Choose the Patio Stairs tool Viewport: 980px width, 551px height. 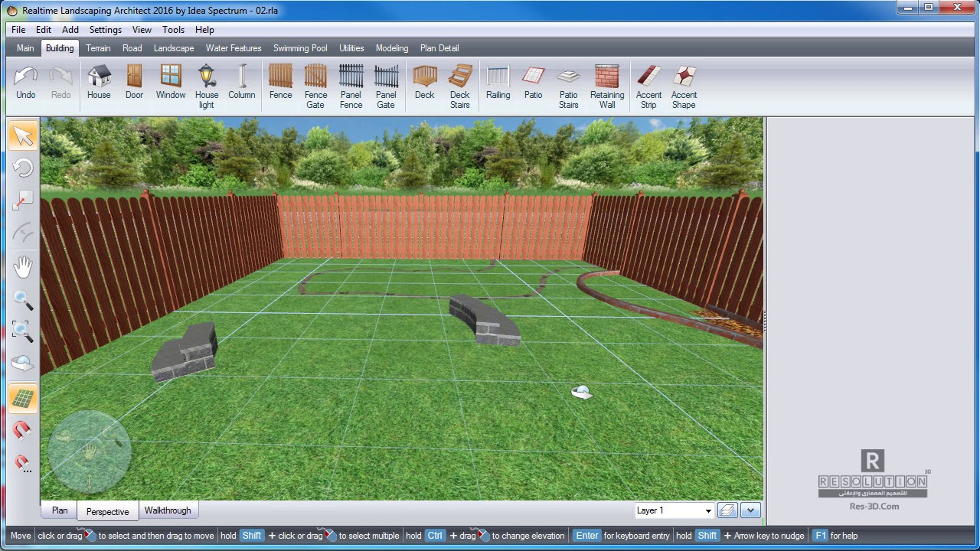tap(569, 86)
